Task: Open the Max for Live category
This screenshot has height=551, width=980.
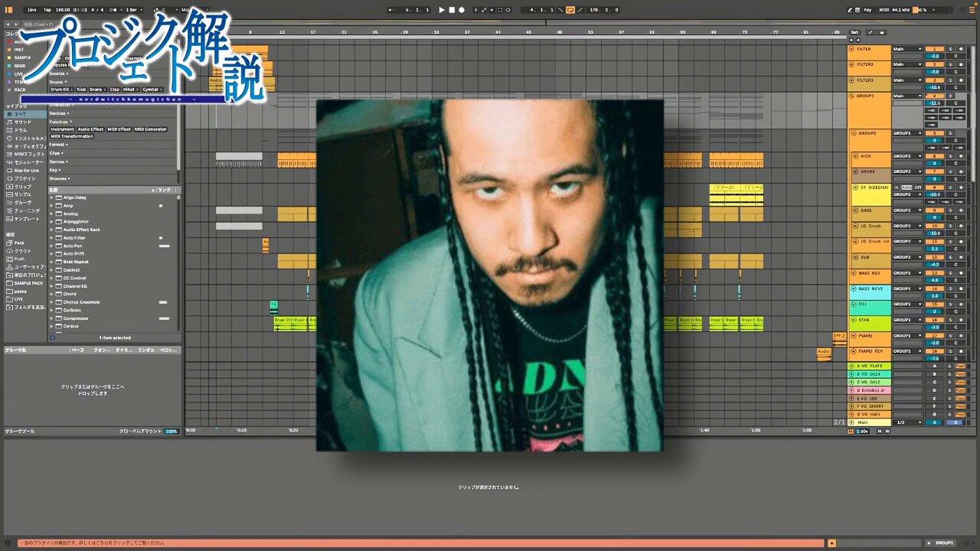Action: click(27, 170)
